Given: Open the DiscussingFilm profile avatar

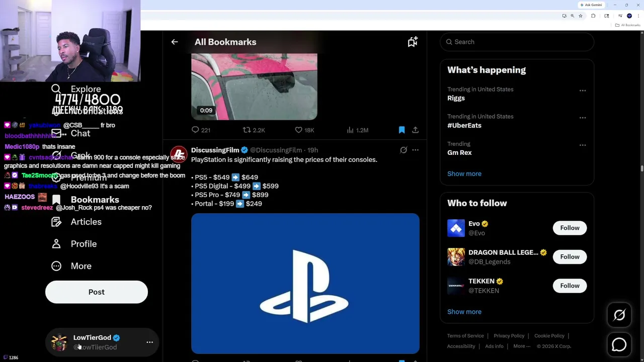Looking at the screenshot, I should tap(179, 155).
